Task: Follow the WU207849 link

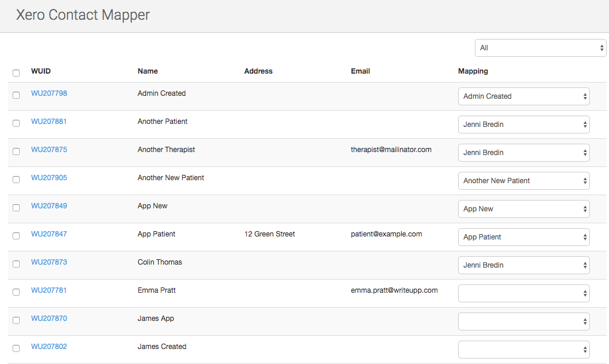Action: (49, 206)
